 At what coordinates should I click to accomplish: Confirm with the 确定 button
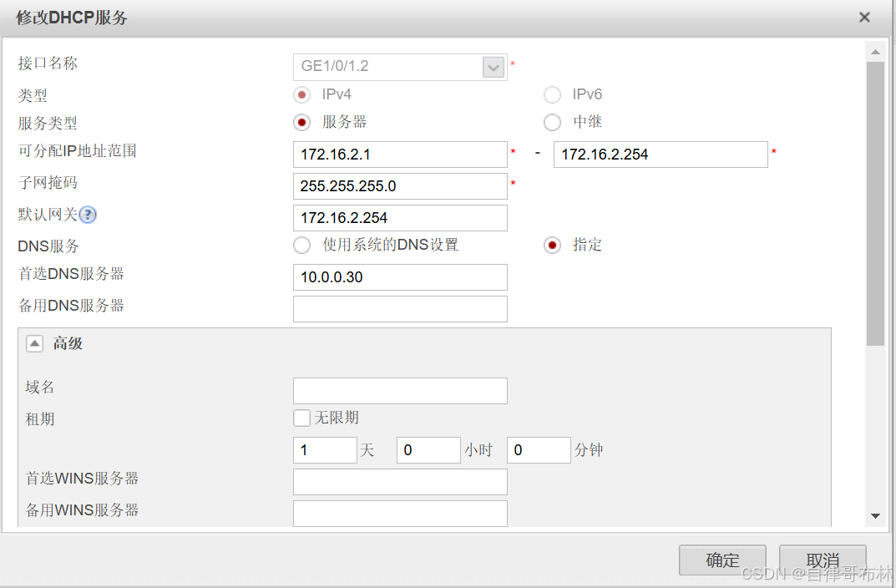click(x=722, y=560)
